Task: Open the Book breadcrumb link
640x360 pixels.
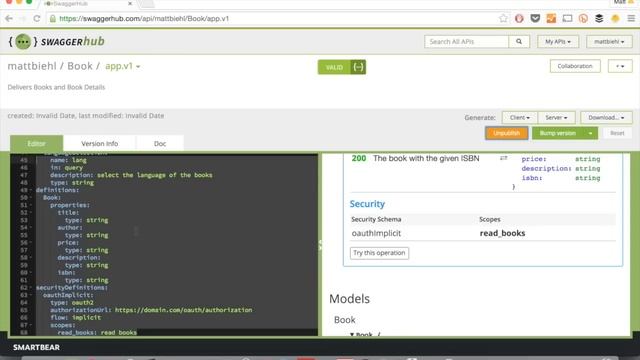Action: coord(80,66)
